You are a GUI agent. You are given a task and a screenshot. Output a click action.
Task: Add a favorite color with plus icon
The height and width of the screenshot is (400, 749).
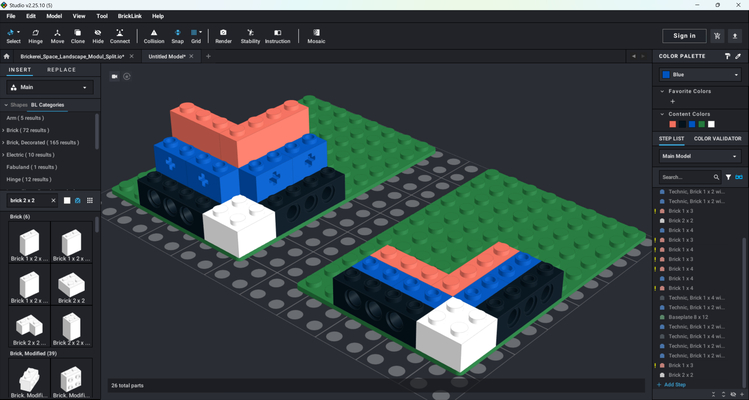673,101
